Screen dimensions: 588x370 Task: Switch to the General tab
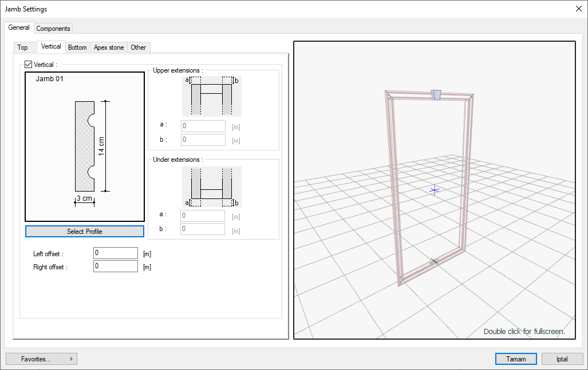[x=19, y=27]
